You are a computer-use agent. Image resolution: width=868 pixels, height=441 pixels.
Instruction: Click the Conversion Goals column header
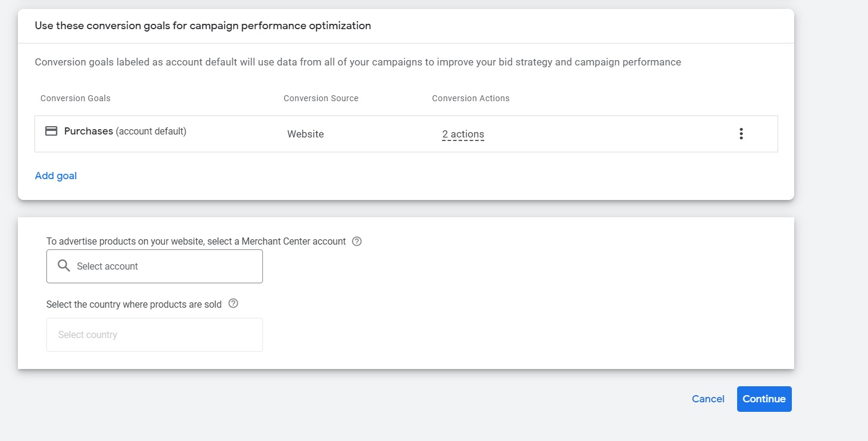point(76,98)
